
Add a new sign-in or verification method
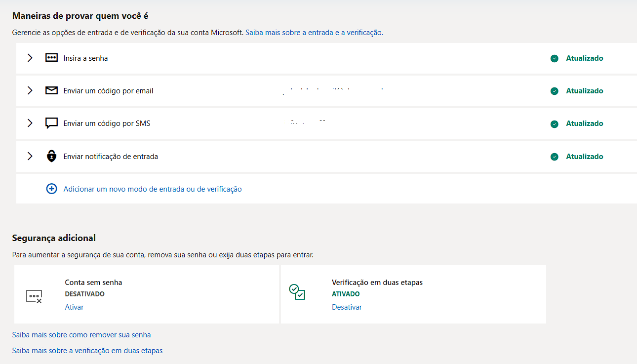[153, 189]
